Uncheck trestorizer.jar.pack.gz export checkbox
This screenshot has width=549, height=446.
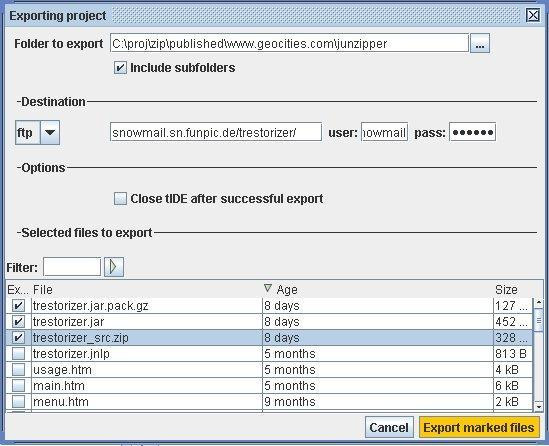18,306
